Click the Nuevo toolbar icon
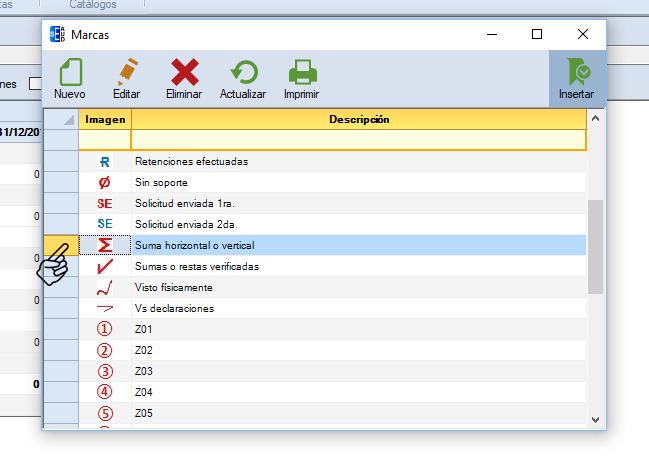This screenshot has height=456, width=649. [x=69, y=72]
